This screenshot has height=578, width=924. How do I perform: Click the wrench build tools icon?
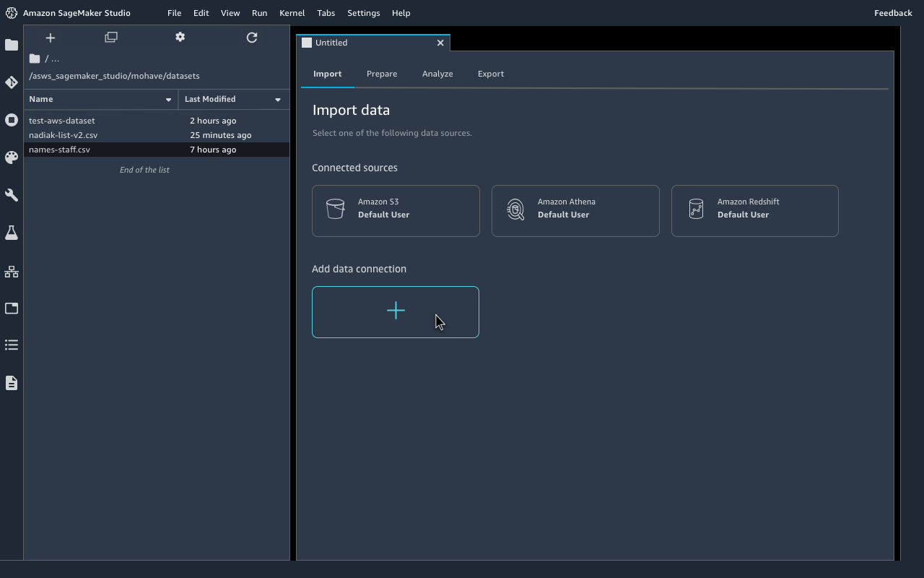pyautogui.click(x=12, y=195)
